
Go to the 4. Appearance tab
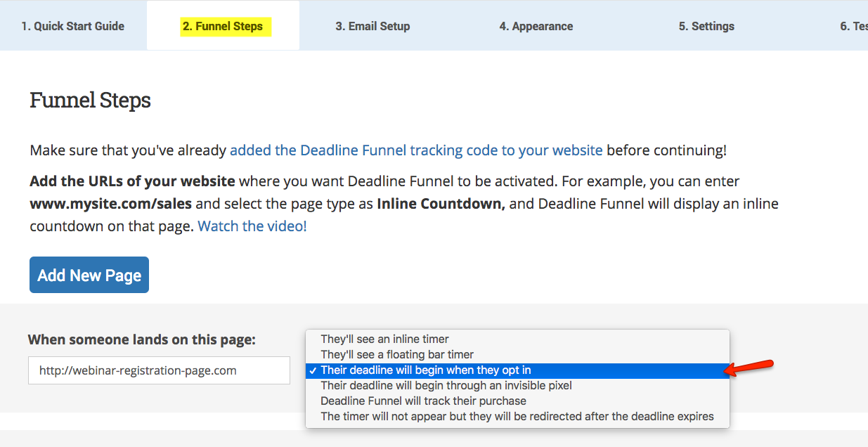536,26
